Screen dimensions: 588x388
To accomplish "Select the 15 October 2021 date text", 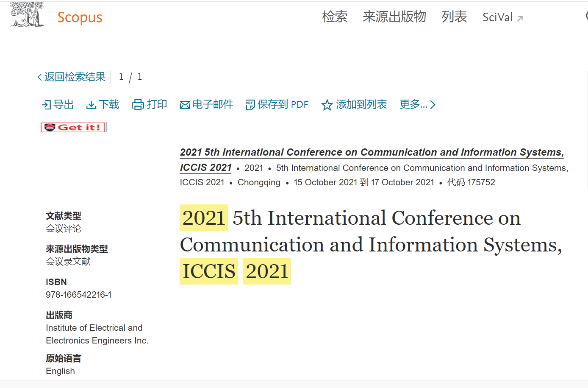I will 325,182.
